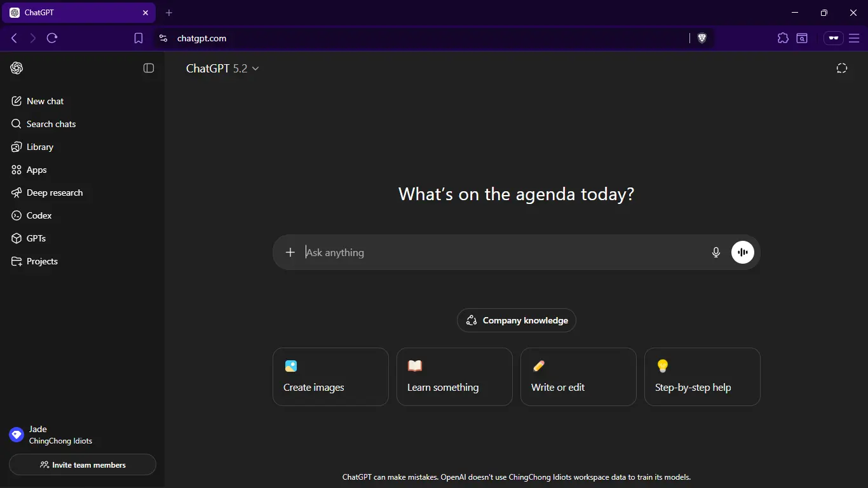The width and height of the screenshot is (868, 488).
Task: Open Search chats
Action: tap(82, 124)
